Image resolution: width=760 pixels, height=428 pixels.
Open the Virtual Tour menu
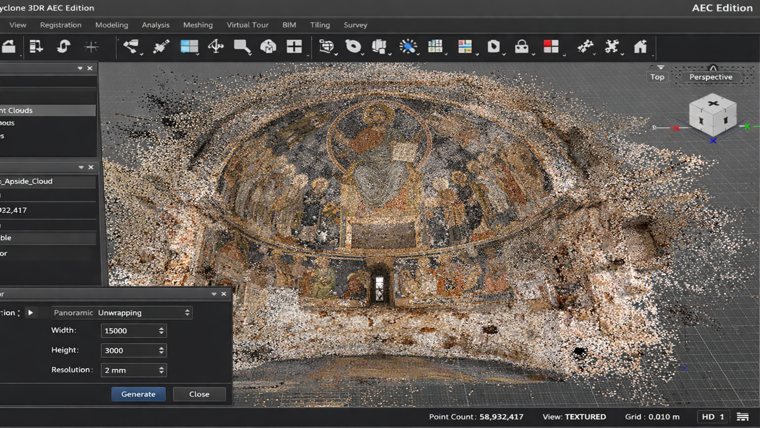pos(248,25)
